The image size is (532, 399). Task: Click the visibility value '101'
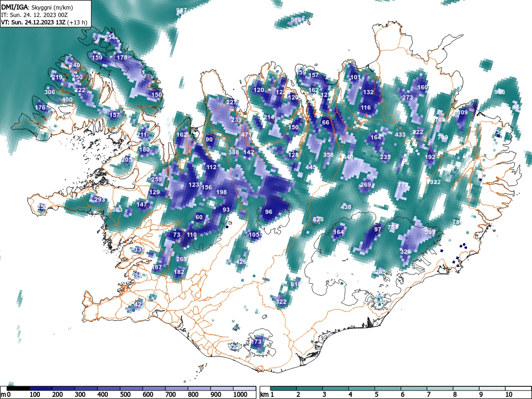[x=355, y=77]
